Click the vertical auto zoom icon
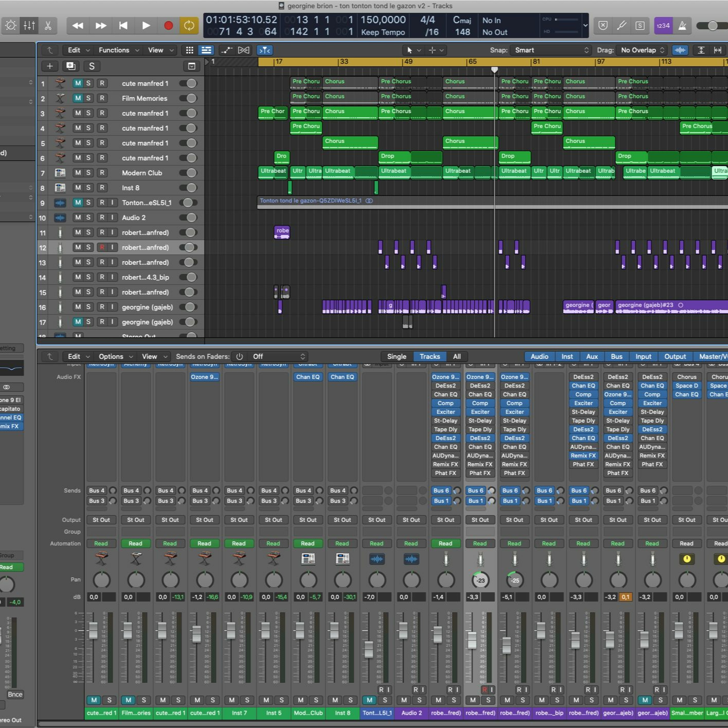The height and width of the screenshot is (728, 728). [x=701, y=50]
